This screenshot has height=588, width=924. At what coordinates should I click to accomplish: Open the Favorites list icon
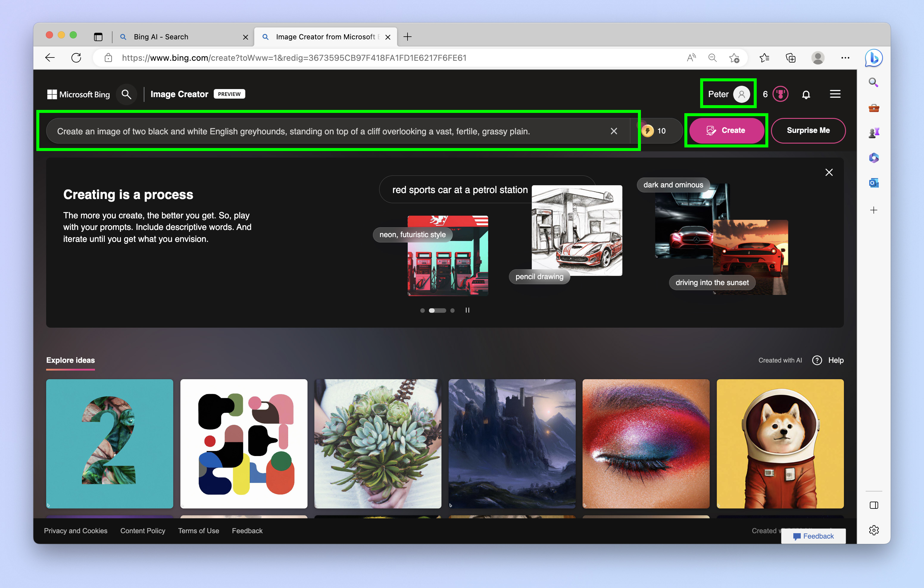point(764,58)
